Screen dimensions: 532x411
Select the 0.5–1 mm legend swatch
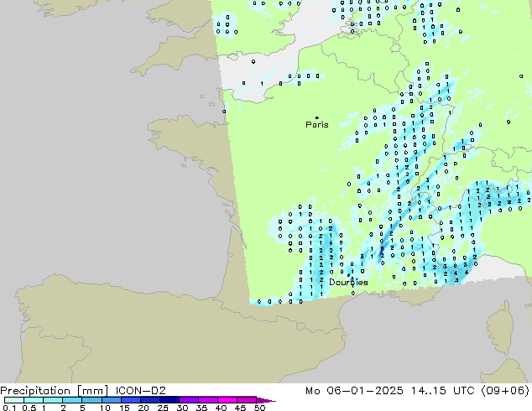pyautogui.click(x=34, y=400)
